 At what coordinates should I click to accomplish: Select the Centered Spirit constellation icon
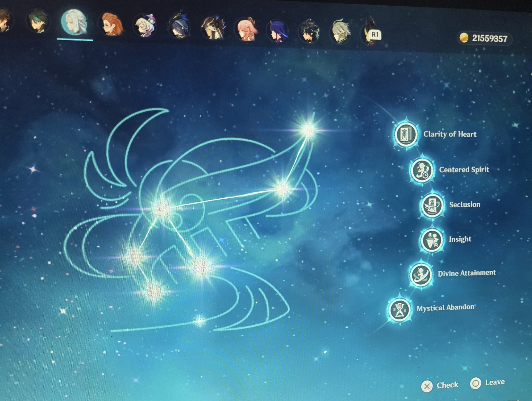(422, 170)
